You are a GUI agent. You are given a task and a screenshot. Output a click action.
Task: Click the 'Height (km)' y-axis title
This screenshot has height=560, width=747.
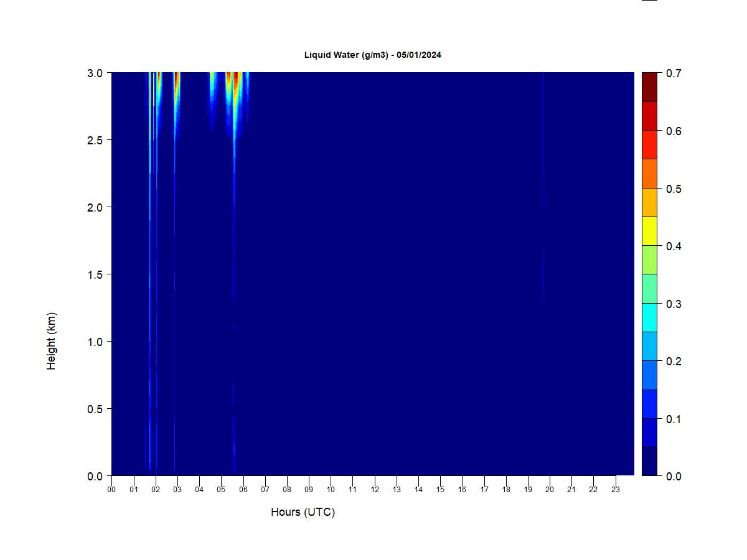[x=51, y=341]
